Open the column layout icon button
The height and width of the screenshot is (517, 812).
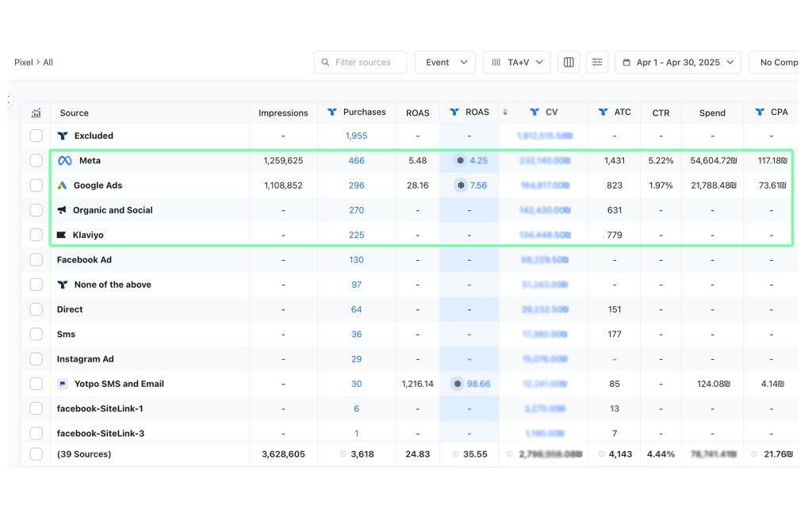pos(569,62)
